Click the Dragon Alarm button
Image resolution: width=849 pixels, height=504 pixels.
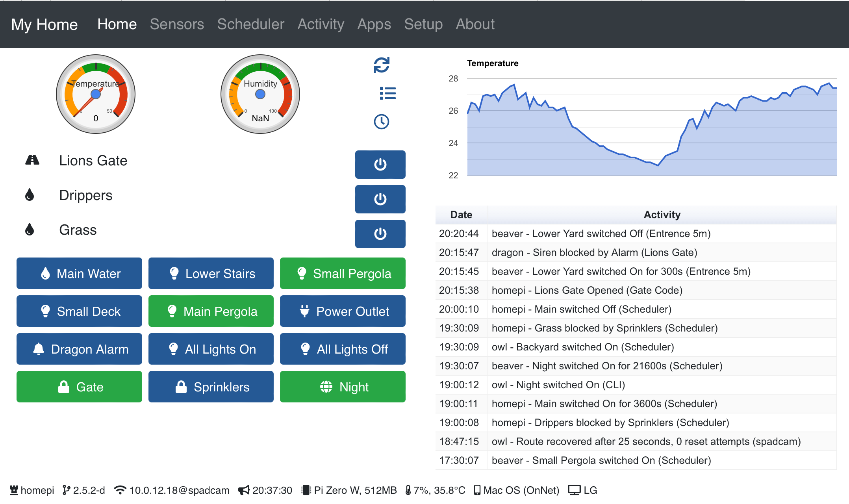click(x=79, y=349)
